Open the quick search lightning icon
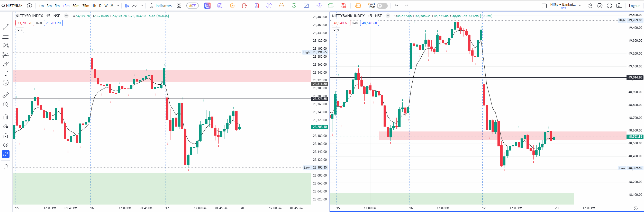Image resolution: width=644 pixels, height=212 pixels. pyautogui.click(x=590, y=6)
